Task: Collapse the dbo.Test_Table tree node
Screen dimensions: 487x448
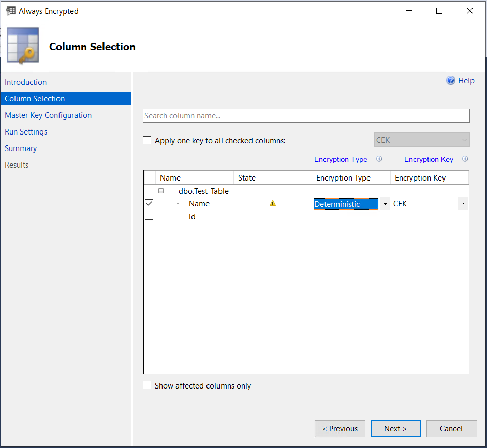Action: pyautogui.click(x=162, y=190)
